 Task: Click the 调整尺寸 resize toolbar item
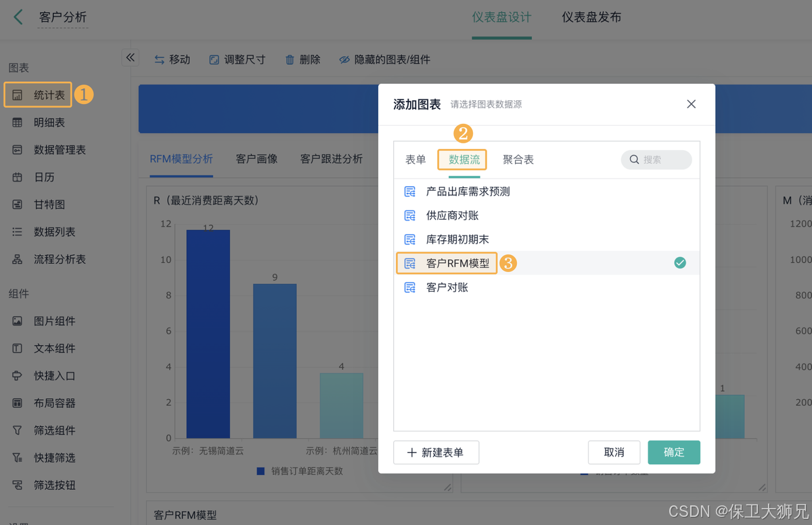[x=237, y=60]
